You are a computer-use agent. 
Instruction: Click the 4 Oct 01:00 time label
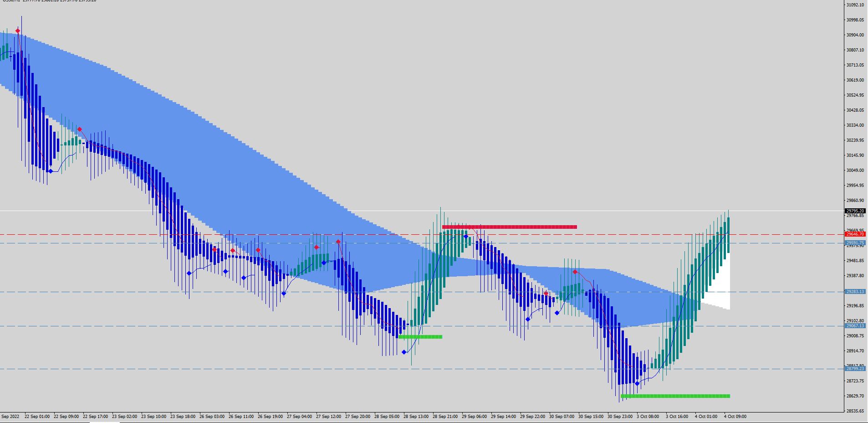click(706, 417)
